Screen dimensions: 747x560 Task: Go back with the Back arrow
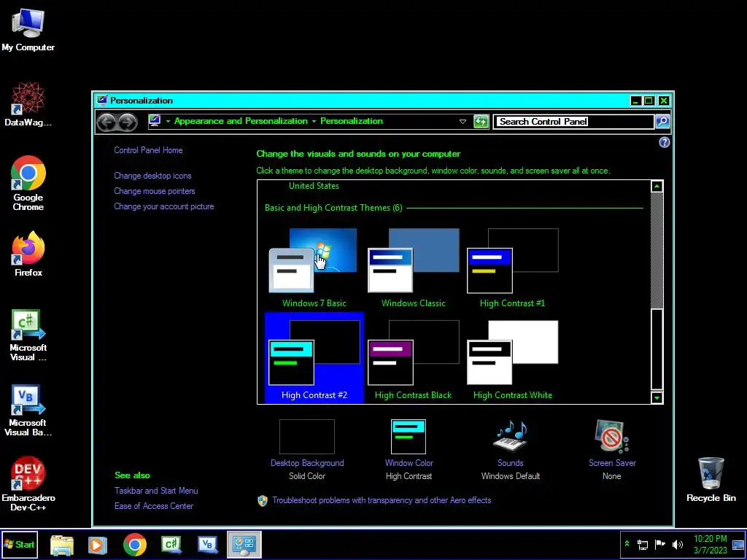tap(107, 122)
